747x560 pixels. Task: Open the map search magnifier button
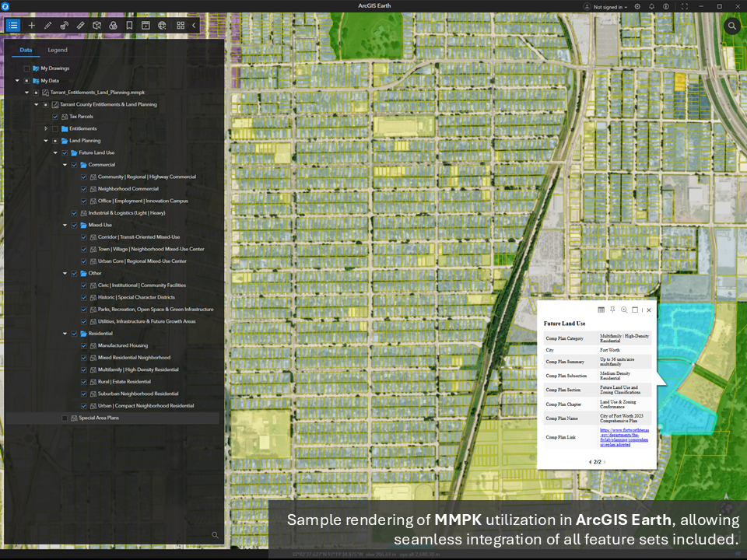731,26
